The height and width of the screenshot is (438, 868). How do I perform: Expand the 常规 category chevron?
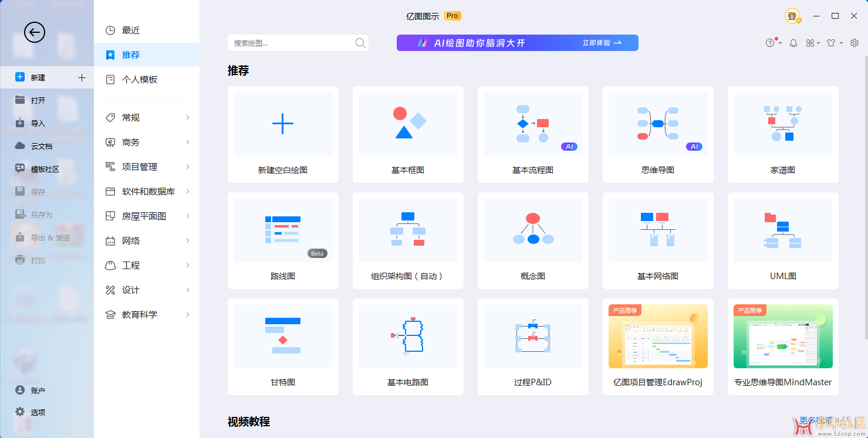188,118
